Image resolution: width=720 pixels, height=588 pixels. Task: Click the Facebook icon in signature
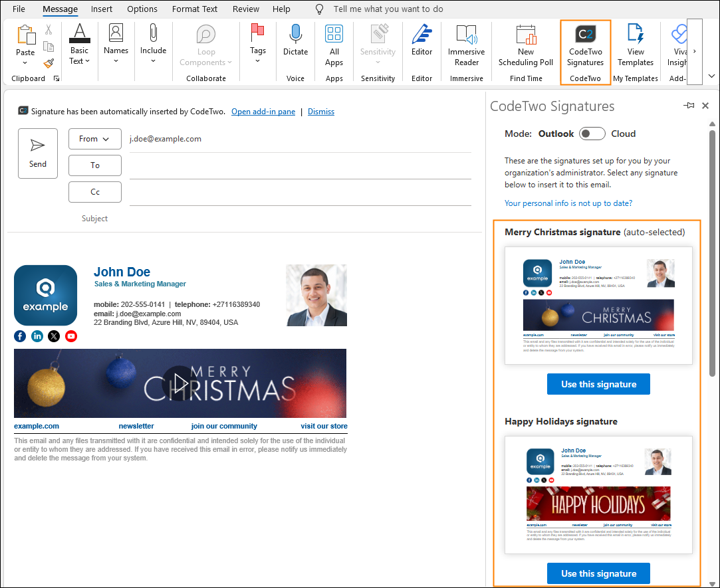pyautogui.click(x=20, y=336)
